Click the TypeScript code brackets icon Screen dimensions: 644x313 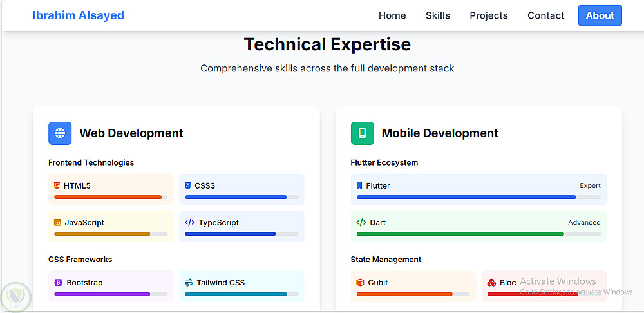click(189, 223)
